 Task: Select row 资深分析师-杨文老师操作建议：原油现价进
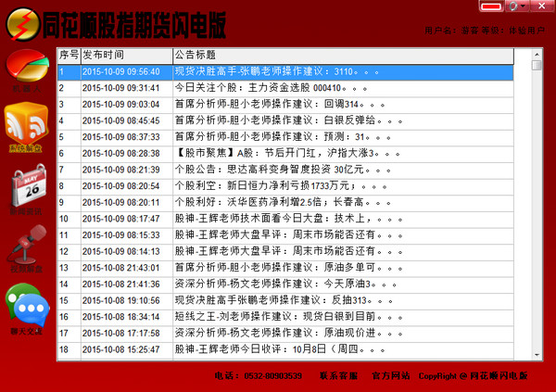pyautogui.click(x=285, y=334)
